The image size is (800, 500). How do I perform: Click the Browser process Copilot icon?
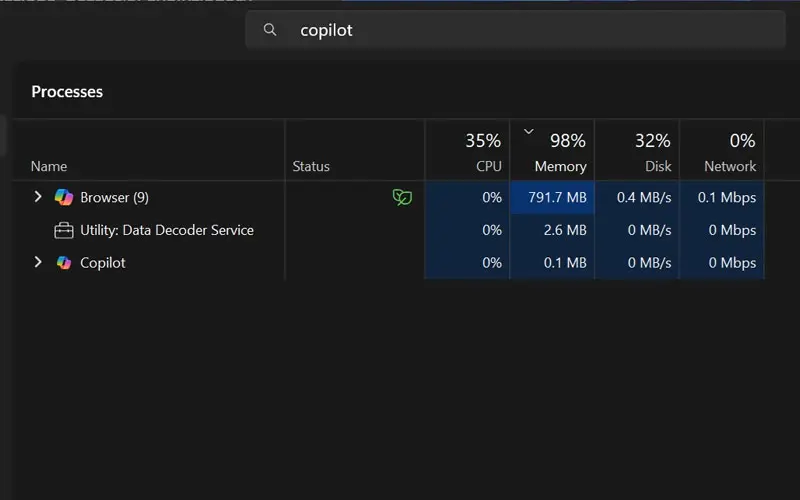pyautogui.click(x=64, y=197)
